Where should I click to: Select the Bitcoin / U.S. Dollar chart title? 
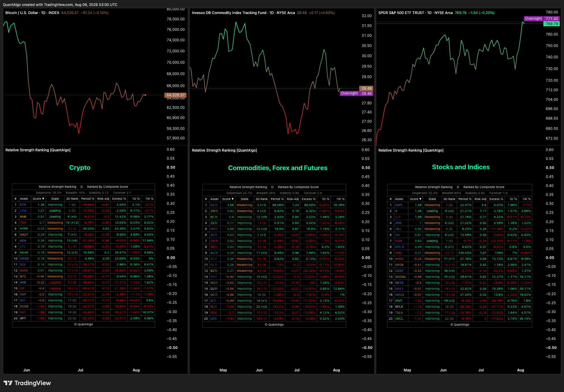pos(32,13)
